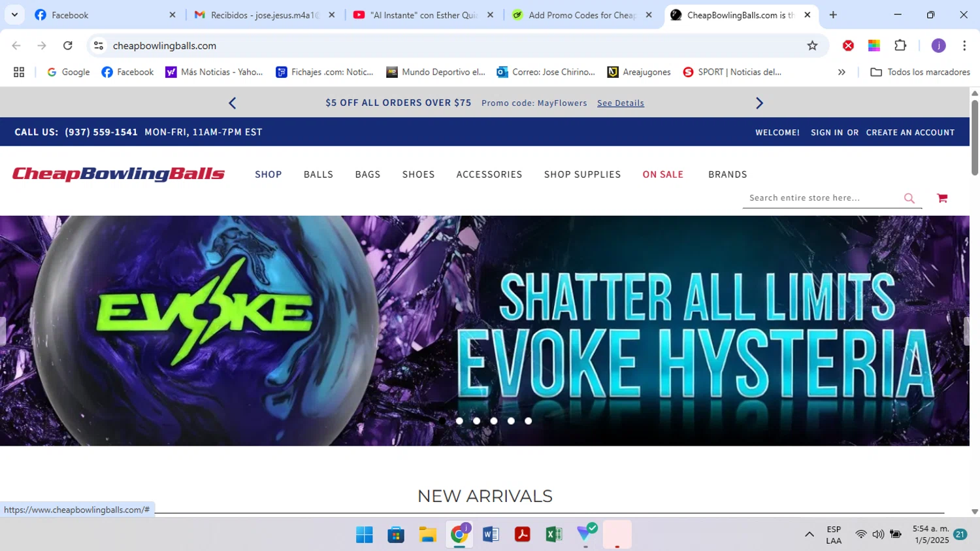The height and width of the screenshot is (551, 980).
Task: Show next promo with right chevron
Action: point(759,103)
